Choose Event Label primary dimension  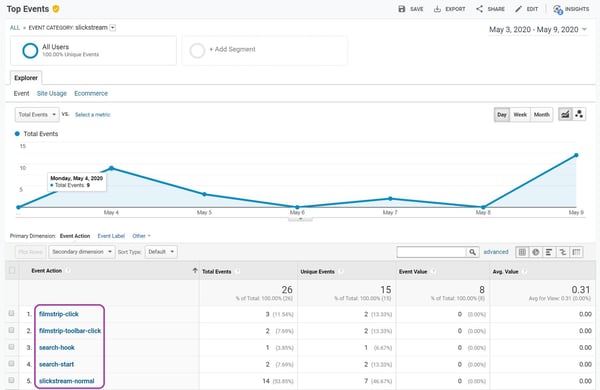click(x=111, y=236)
